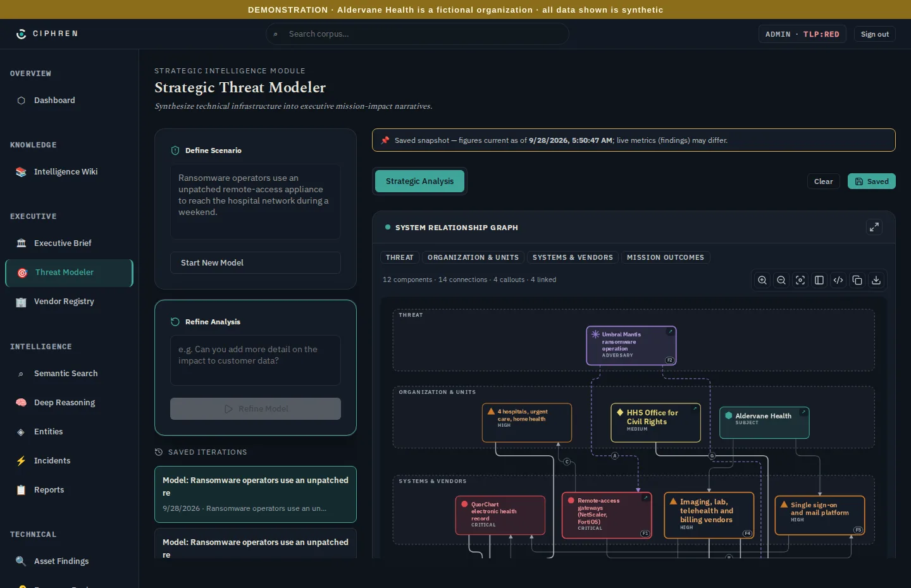911x588 pixels.
Task: Copy the relationship graph
Action: tap(857, 280)
